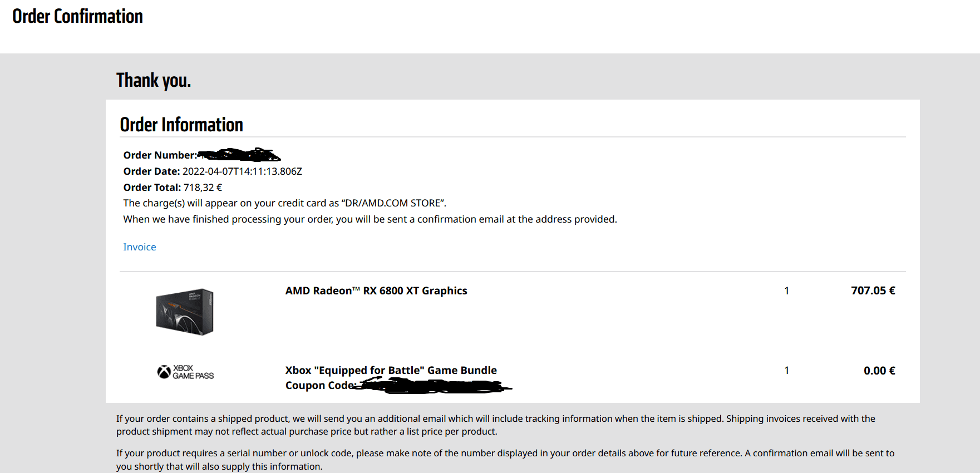The height and width of the screenshot is (473, 980).
Task: Click the 707.05 € price
Action: tap(873, 290)
